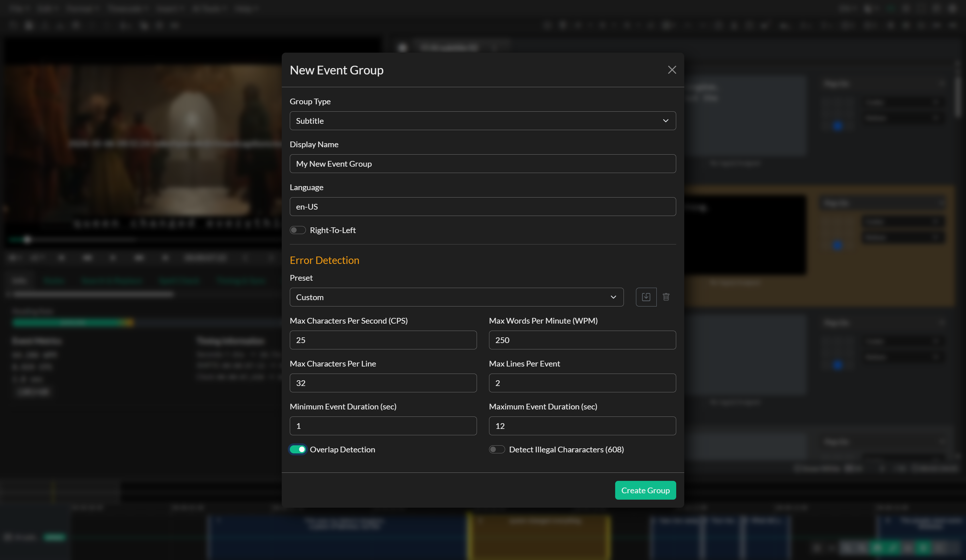Image resolution: width=966 pixels, height=560 pixels.
Task: Click the Max Characters Per Second field
Action: 383,340
